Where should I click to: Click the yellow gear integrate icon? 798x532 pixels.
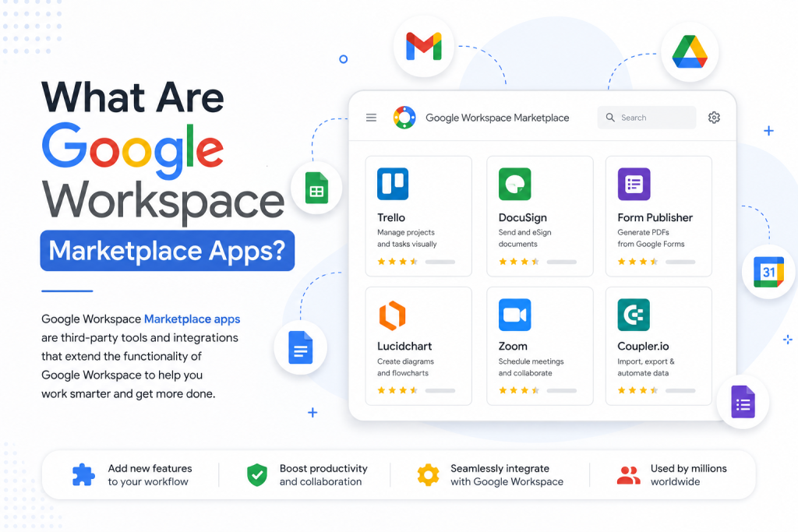[428, 475]
